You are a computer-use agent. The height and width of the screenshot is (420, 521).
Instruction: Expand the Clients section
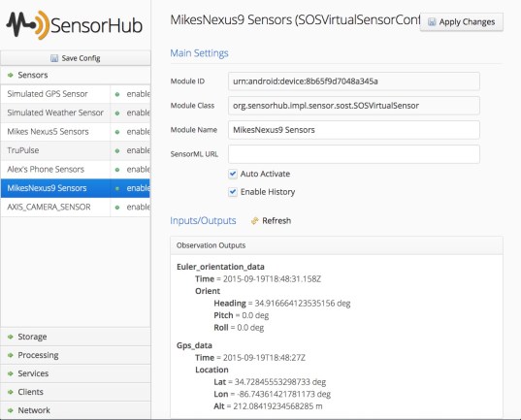76,392
